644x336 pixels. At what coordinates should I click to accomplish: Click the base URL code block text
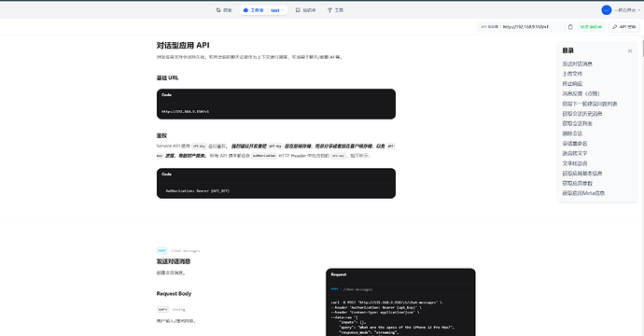click(185, 111)
